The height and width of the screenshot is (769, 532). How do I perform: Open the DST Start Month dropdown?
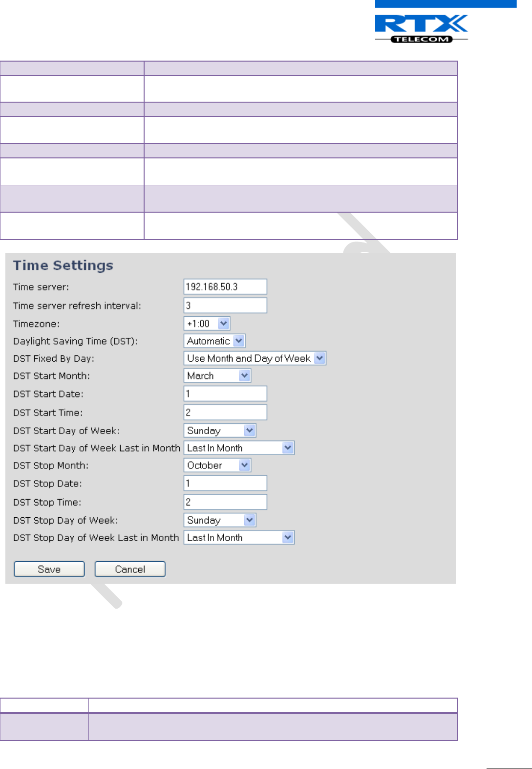click(x=217, y=375)
